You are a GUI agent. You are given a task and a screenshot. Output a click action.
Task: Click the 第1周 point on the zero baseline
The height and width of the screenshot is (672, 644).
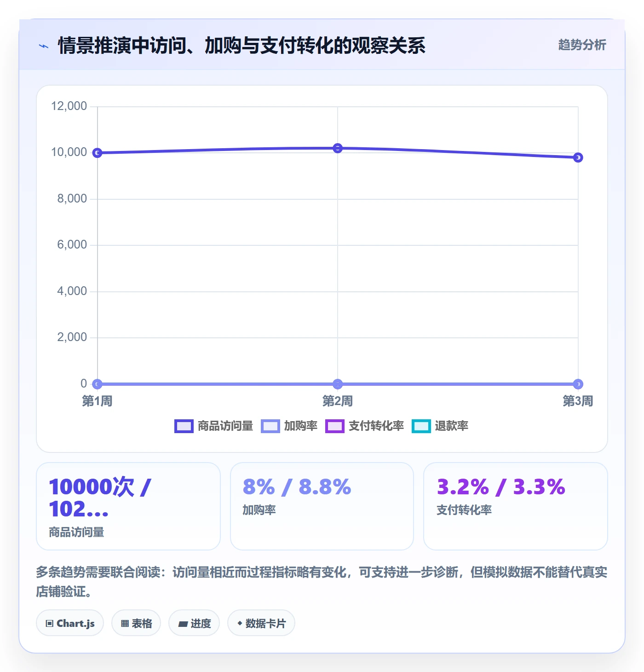pyautogui.click(x=97, y=384)
